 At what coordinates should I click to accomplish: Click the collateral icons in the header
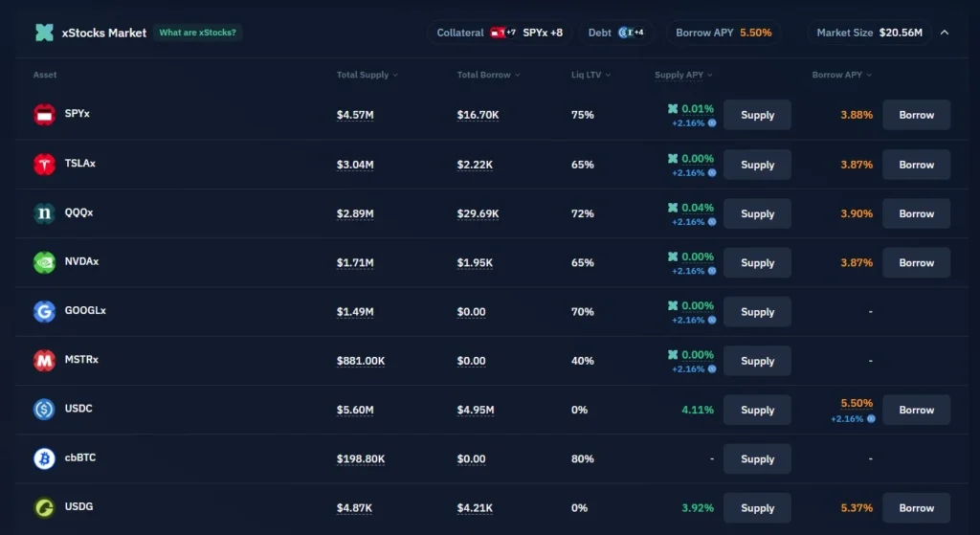[503, 33]
